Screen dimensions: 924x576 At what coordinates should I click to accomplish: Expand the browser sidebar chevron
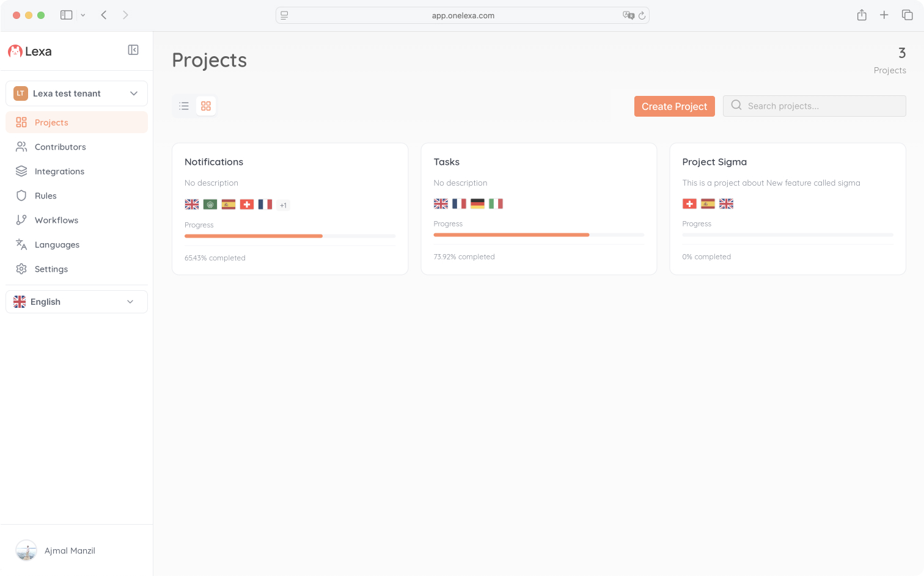(x=83, y=15)
